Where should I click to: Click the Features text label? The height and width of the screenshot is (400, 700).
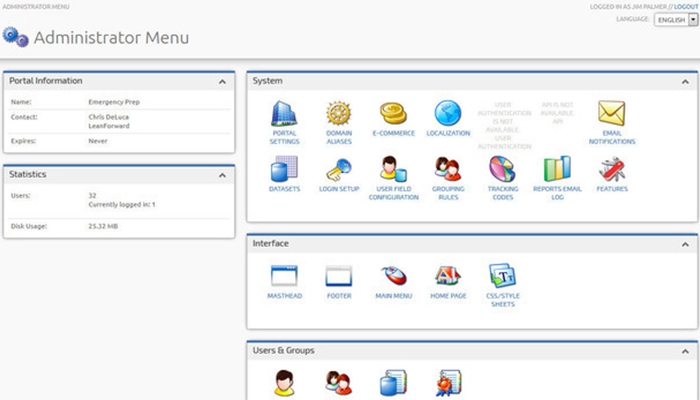tap(612, 189)
